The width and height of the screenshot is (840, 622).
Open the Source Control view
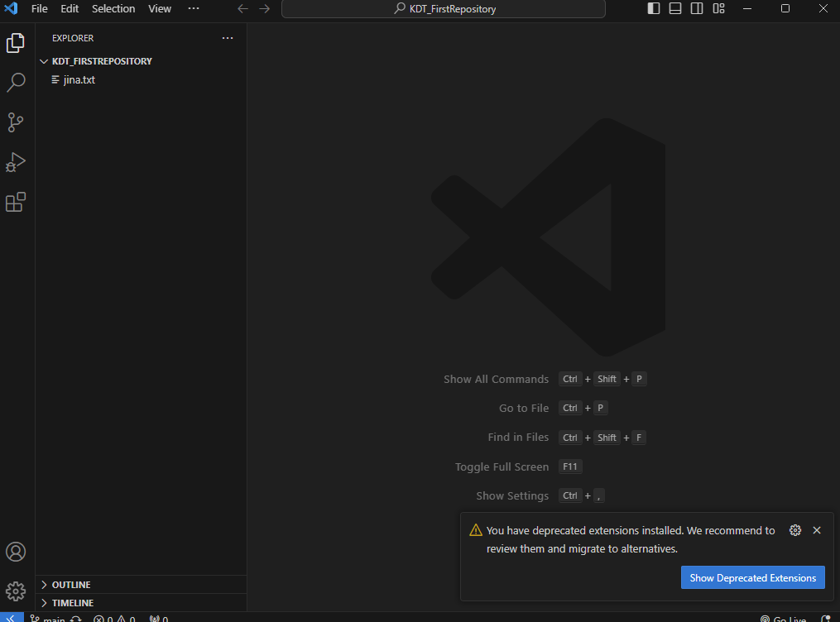click(16, 122)
